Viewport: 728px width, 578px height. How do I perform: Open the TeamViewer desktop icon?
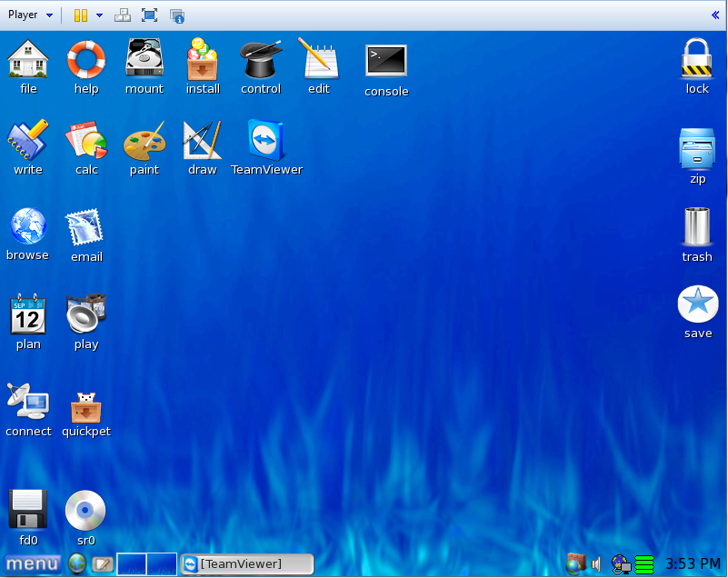pos(265,142)
